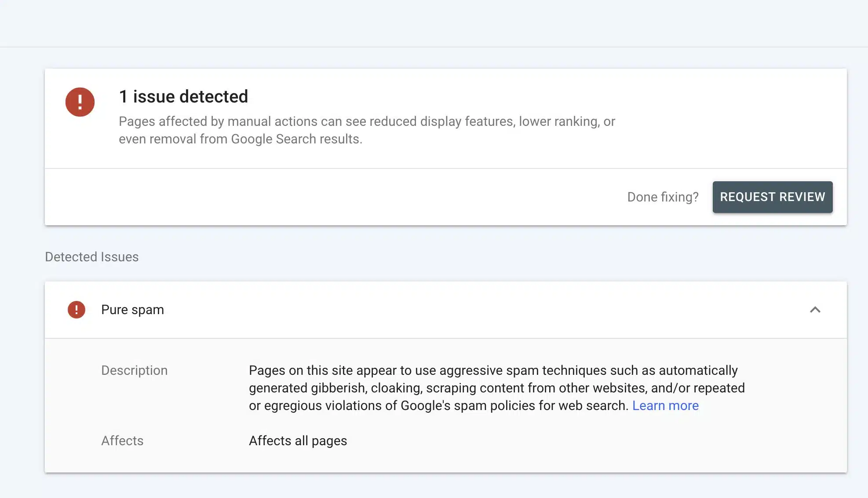
Task: Open the Detected Issues section heading
Action: click(x=91, y=256)
